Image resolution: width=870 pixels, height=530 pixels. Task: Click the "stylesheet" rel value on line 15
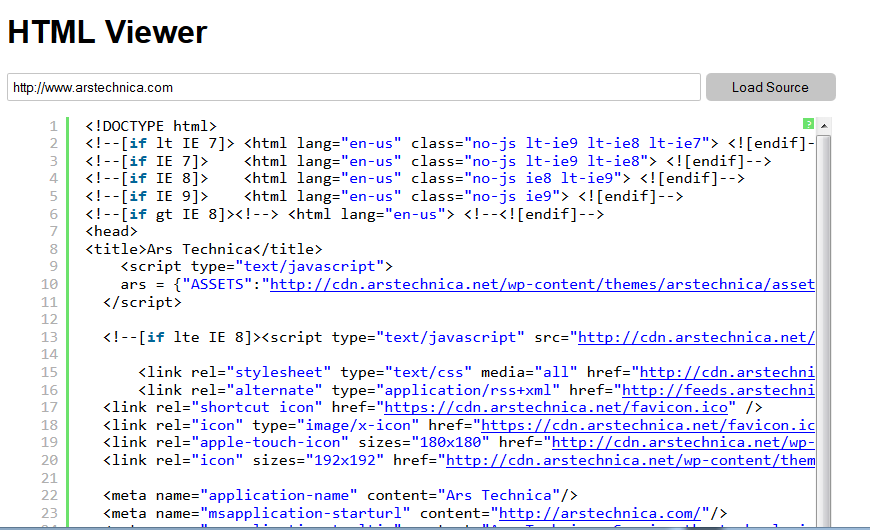[x=279, y=372]
